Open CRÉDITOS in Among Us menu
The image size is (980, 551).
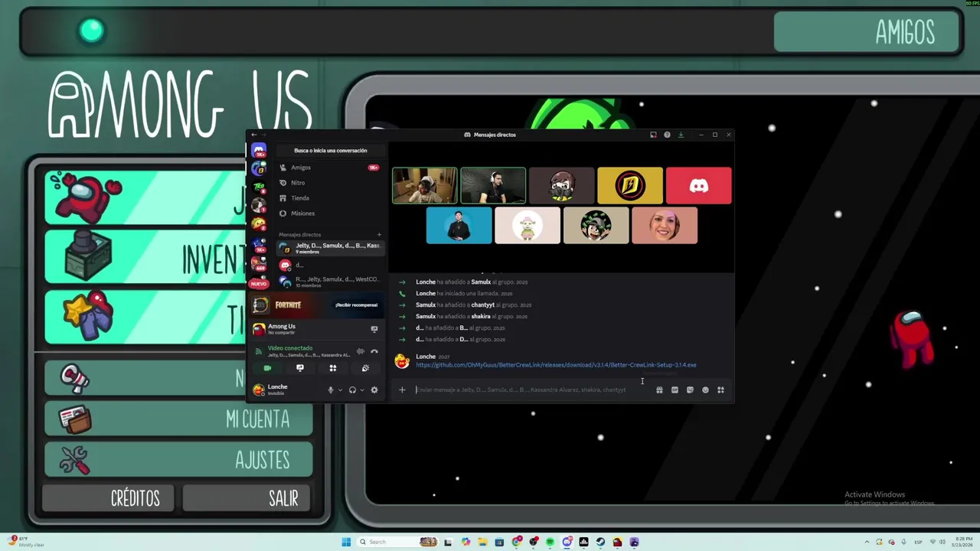(106, 498)
